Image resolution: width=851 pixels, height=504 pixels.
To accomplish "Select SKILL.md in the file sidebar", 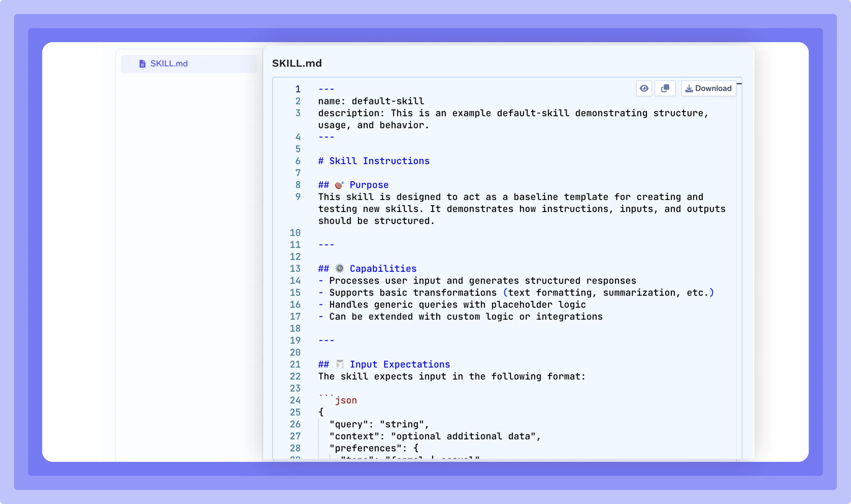I will 189,63.
